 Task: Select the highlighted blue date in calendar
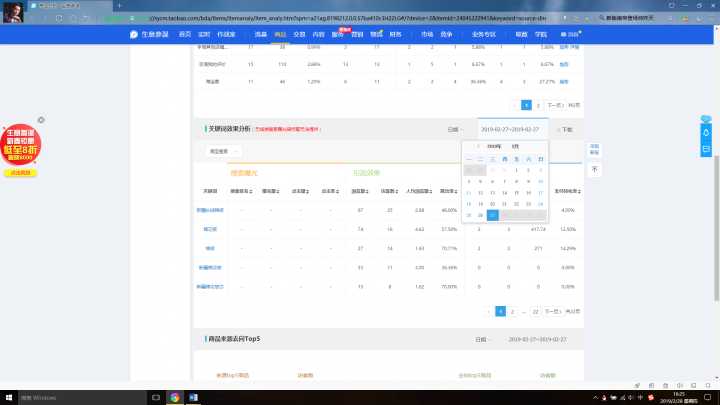[492, 215]
